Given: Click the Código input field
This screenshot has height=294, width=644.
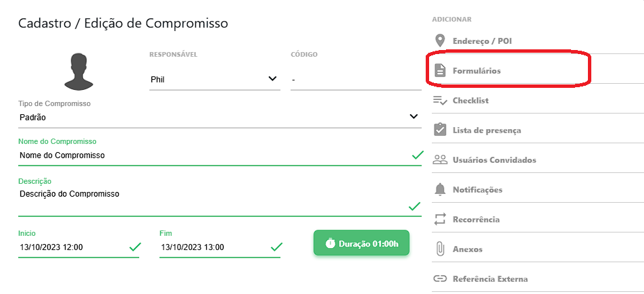Looking at the screenshot, I should (355, 80).
